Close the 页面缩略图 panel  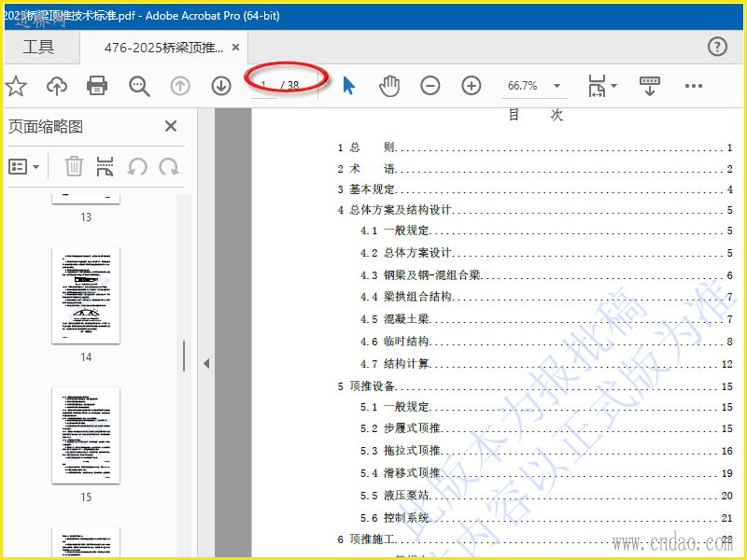pyautogui.click(x=171, y=126)
